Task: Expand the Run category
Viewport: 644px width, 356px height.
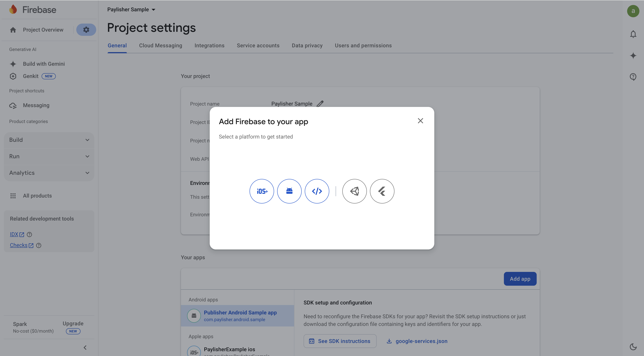Action: 49,156
